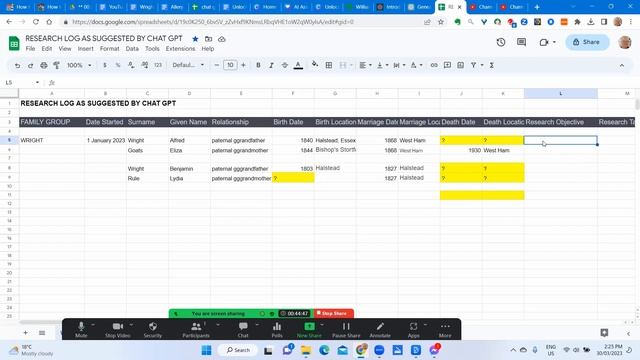Insert link from toolbar

(434, 65)
